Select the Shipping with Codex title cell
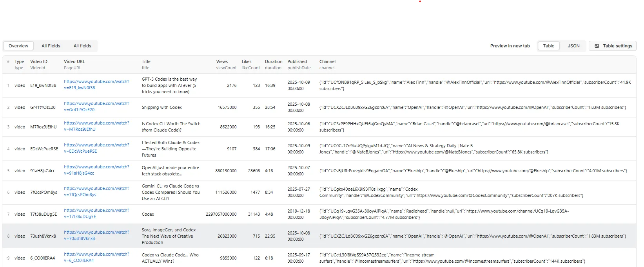Screen dimensions: 644x267 pyautogui.click(x=162, y=107)
